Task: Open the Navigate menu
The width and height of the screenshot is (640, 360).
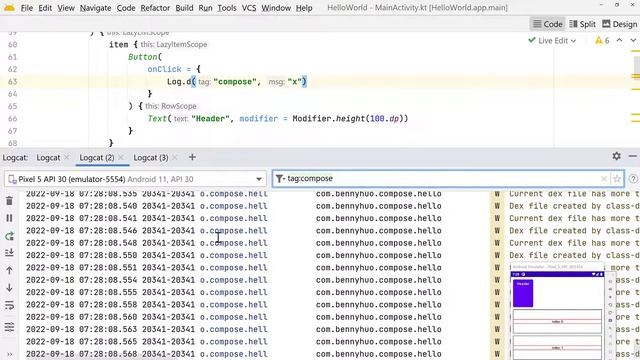Action: tap(96, 8)
